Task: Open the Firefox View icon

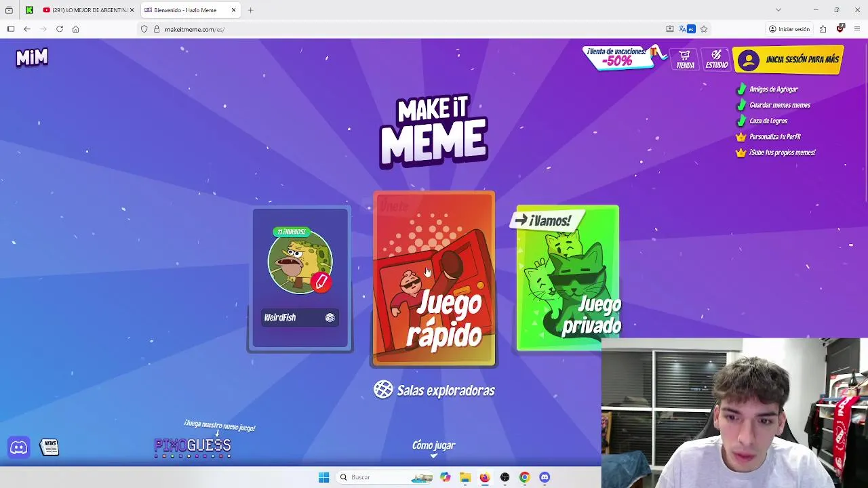Action: 9,10
